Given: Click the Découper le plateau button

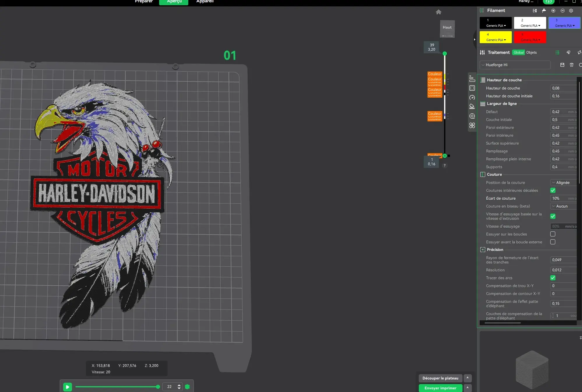Looking at the screenshot, I should 440,378.
